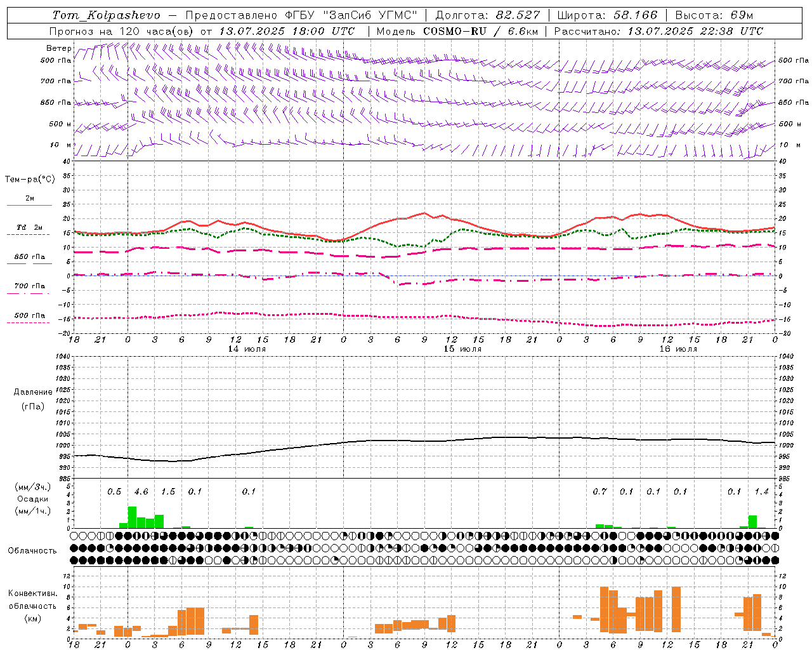Click the 1.4 precipitation amount
Viewport: 812px width, 650px height.
pos(761,492)
